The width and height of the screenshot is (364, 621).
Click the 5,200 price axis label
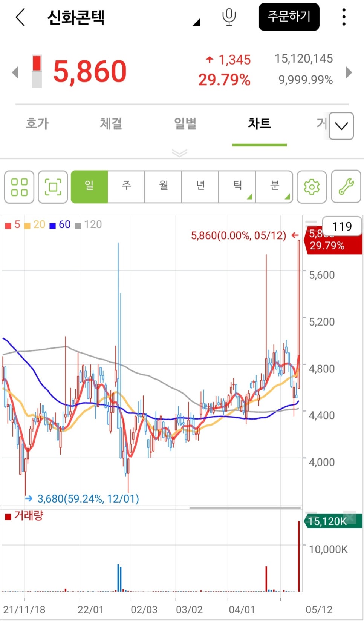tap(322, 322)
